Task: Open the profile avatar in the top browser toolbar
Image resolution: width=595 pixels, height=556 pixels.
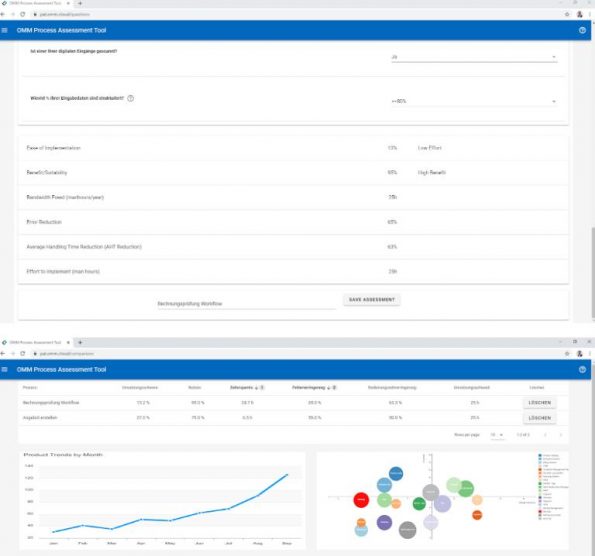Action: coord(579,14)
